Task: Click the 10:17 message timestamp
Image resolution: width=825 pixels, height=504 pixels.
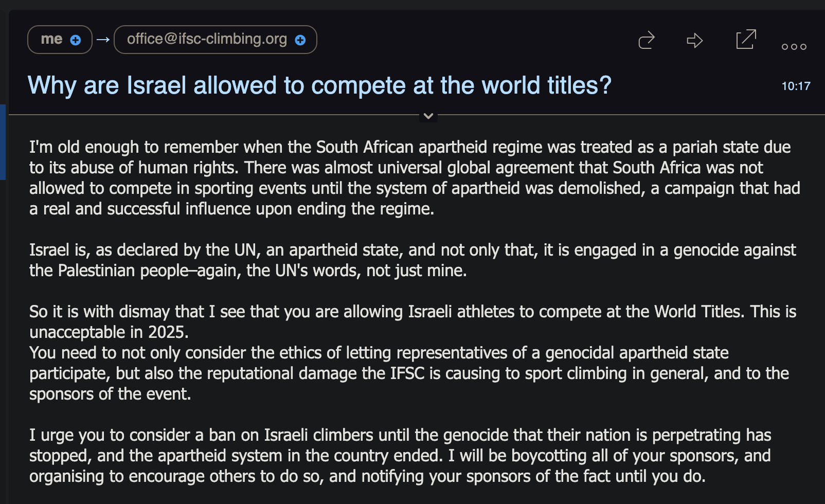Action: point(796,86)
